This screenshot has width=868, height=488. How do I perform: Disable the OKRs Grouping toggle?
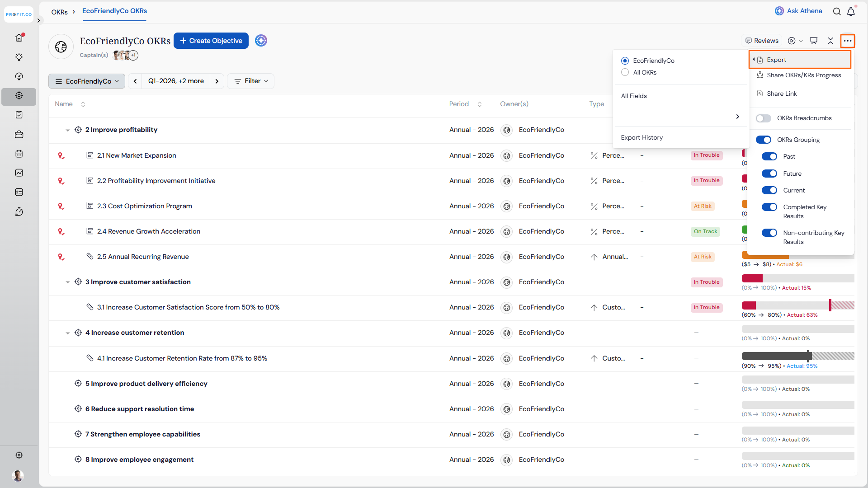pos(763,140)
